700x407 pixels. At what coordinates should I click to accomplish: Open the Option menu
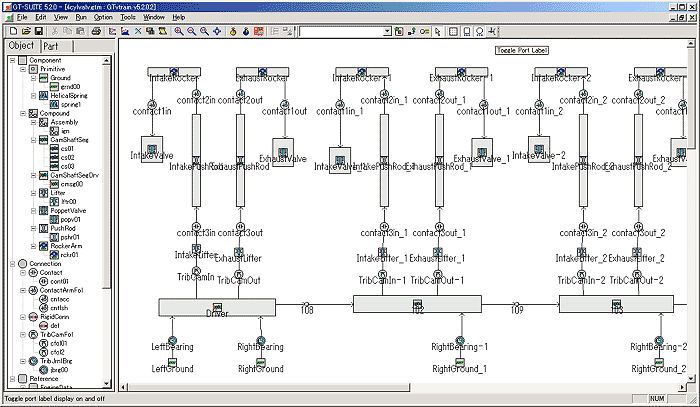coord(103,17)
